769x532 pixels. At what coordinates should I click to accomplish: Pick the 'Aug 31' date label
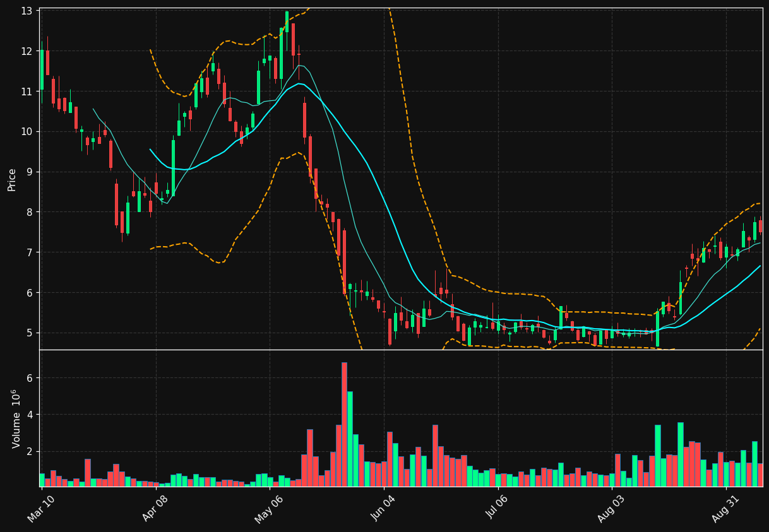[x=727, y=509]
